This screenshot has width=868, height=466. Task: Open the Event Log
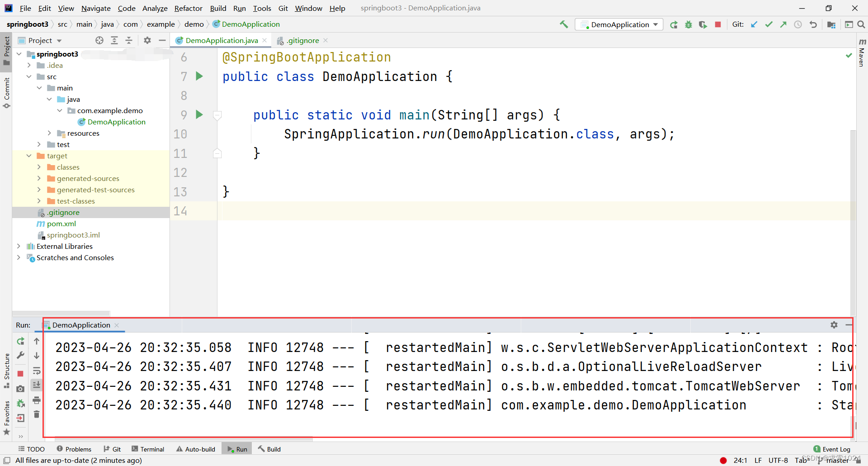(x=832, y=449)
